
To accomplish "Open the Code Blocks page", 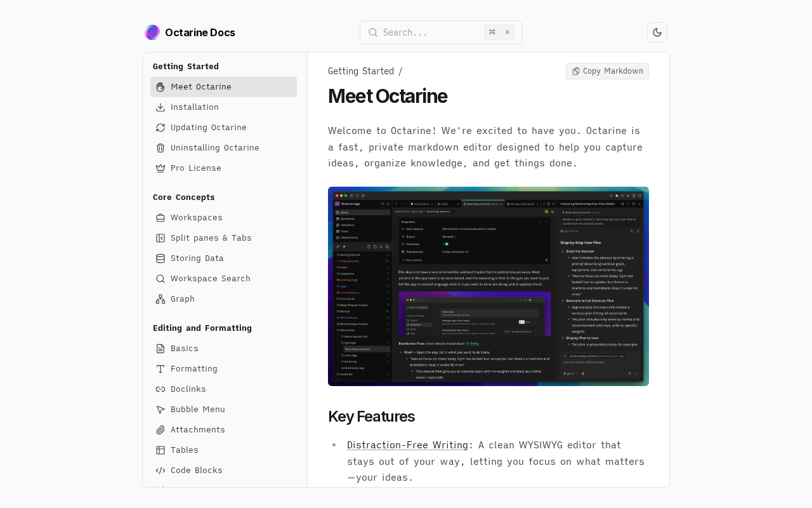I will coord(196,471).
